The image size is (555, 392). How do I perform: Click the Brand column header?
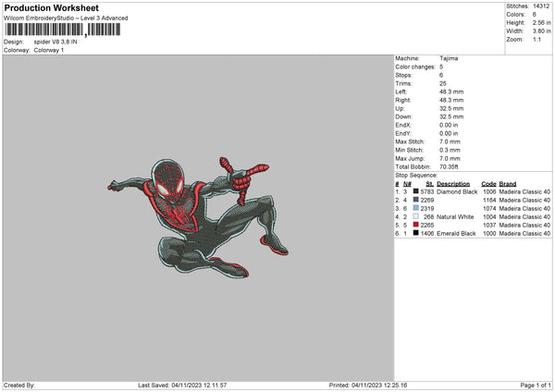510,183
